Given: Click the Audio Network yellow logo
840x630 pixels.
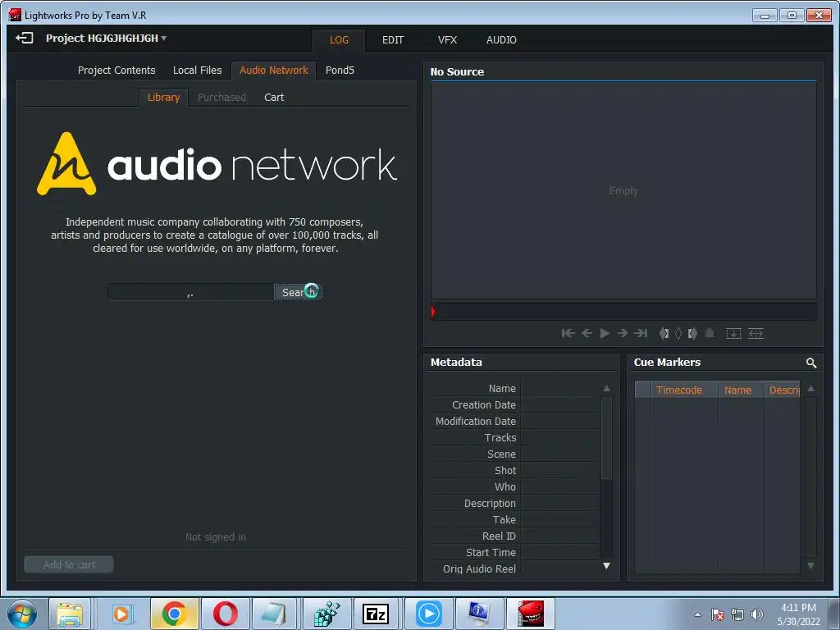Looking at the screenshot, I should (66, 164).
